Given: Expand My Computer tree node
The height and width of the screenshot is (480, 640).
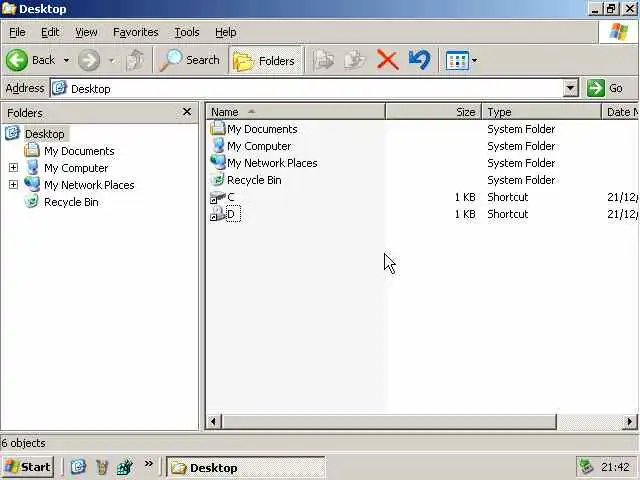Looking at the screenshot, I should [x=13, y=168].
